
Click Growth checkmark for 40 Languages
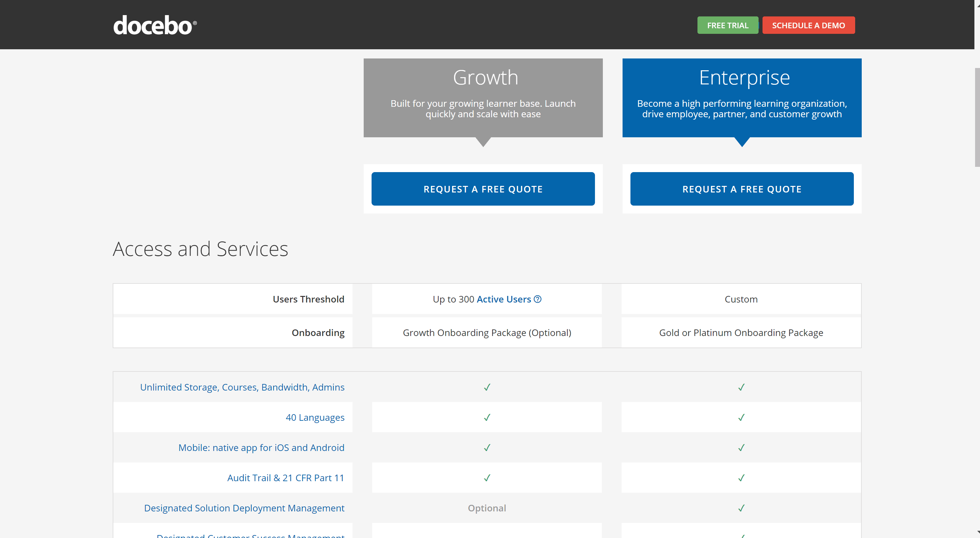click(487, 417)
